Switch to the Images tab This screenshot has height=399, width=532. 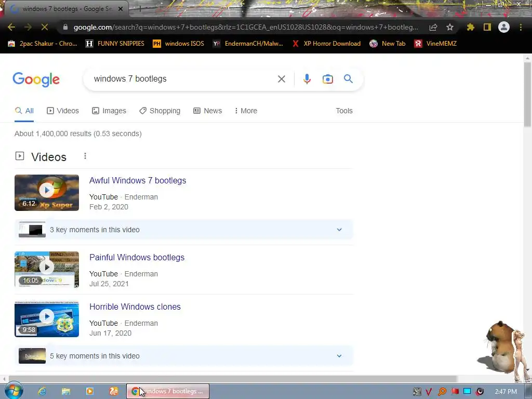click(109, 111)
